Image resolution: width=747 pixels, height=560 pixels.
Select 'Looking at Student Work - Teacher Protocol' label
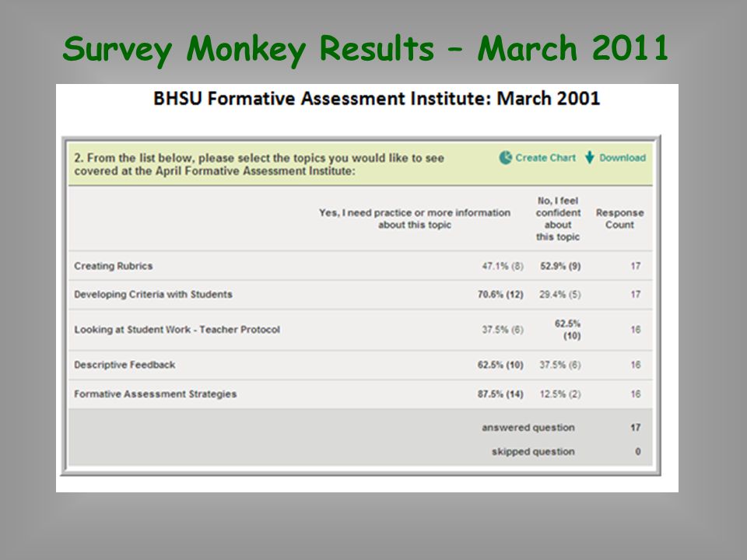pos(177,330)
